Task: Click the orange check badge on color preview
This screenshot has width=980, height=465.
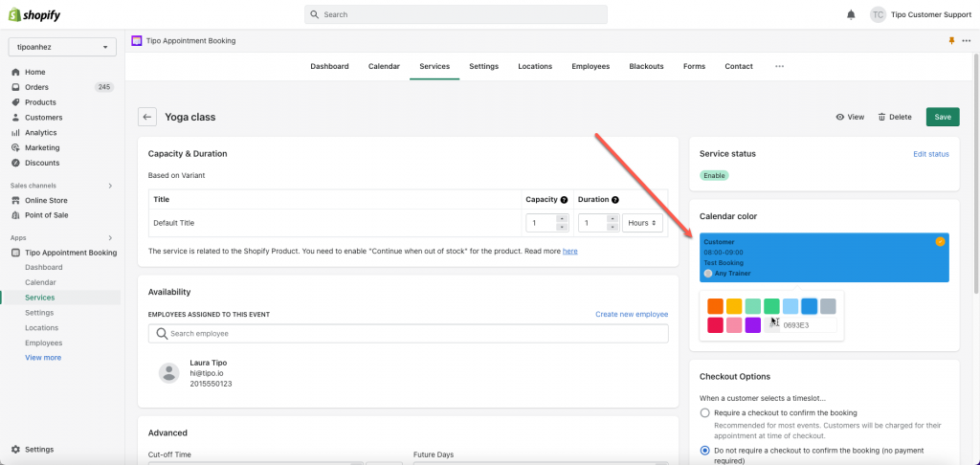Action: tap(940, 241)
